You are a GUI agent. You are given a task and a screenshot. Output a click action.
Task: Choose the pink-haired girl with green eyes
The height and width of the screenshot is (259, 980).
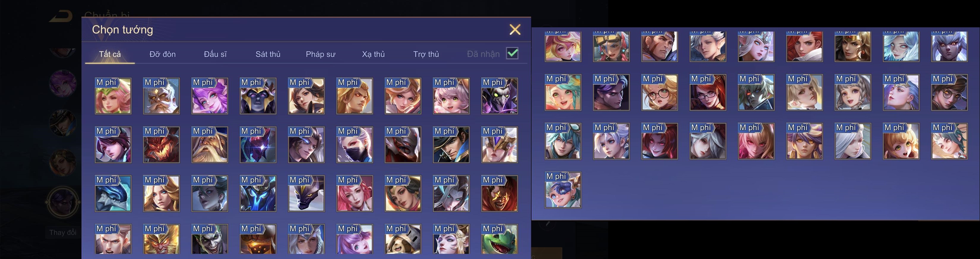click(x=451, y=96)
